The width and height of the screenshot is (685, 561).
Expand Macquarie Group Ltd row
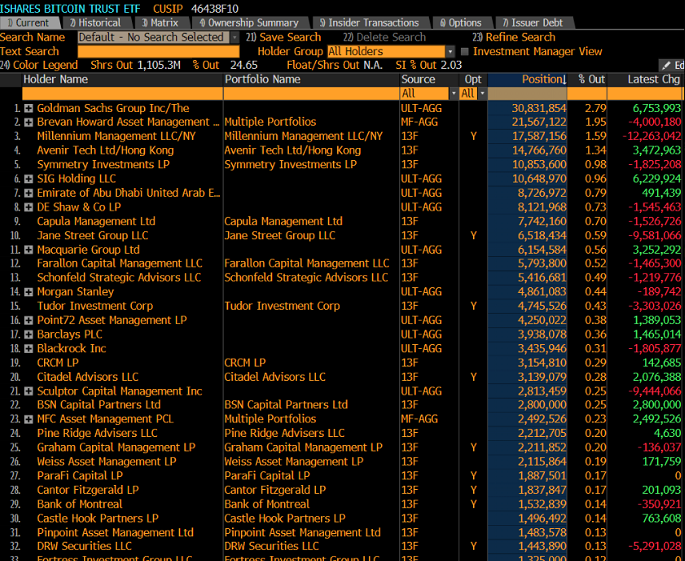point(28,250)
